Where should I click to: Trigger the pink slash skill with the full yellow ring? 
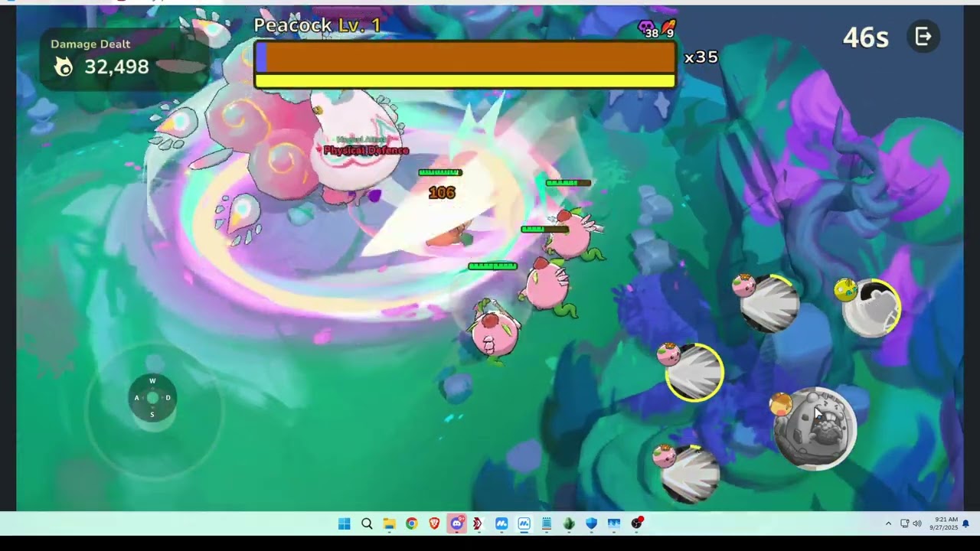(694, 372)
